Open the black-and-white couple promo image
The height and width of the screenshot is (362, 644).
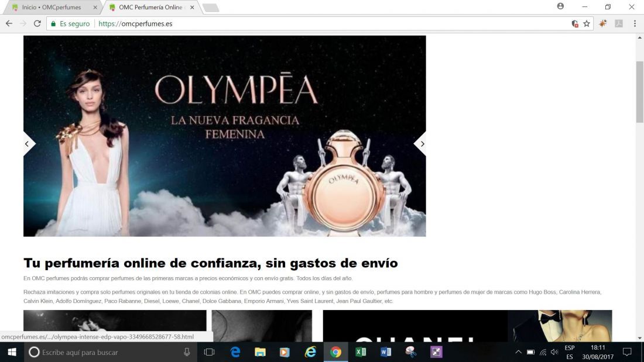tap(115, 326)
